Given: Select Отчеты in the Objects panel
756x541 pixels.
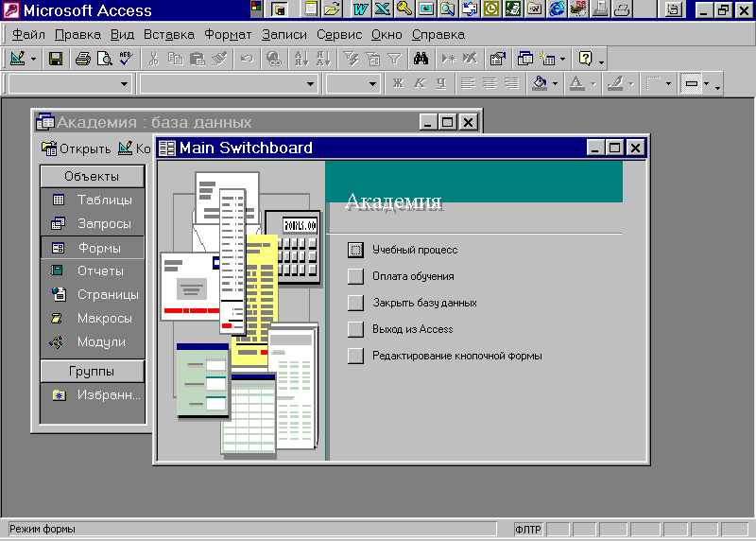Looking at the screenshot, I should coord(93,270).
